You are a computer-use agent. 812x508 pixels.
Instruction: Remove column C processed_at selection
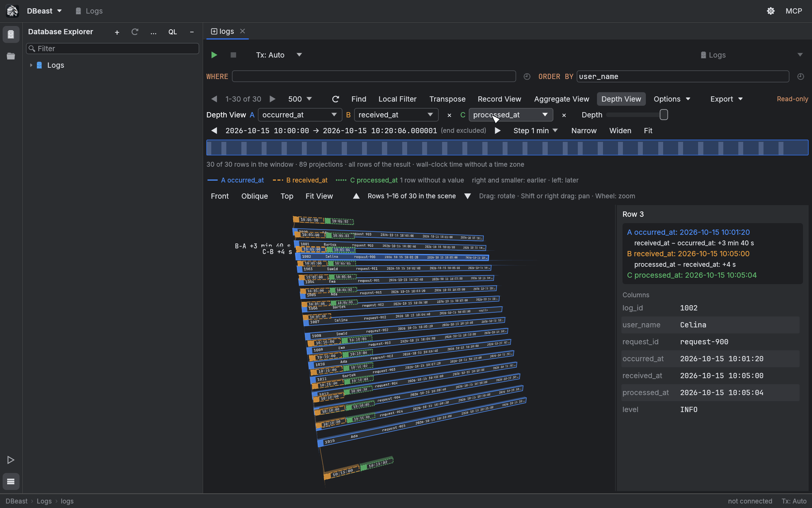(564, 115)
